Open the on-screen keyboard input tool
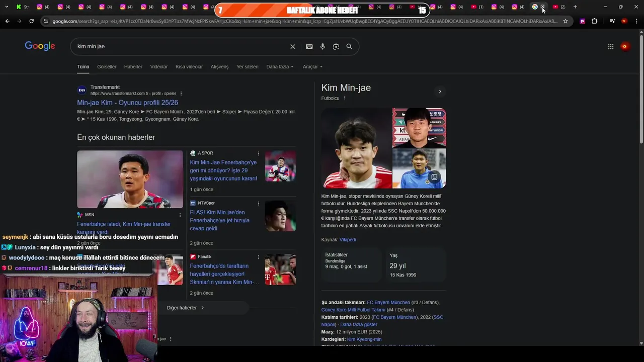The height and width of the screenshot is (362, 644). (x=309, y=46)
